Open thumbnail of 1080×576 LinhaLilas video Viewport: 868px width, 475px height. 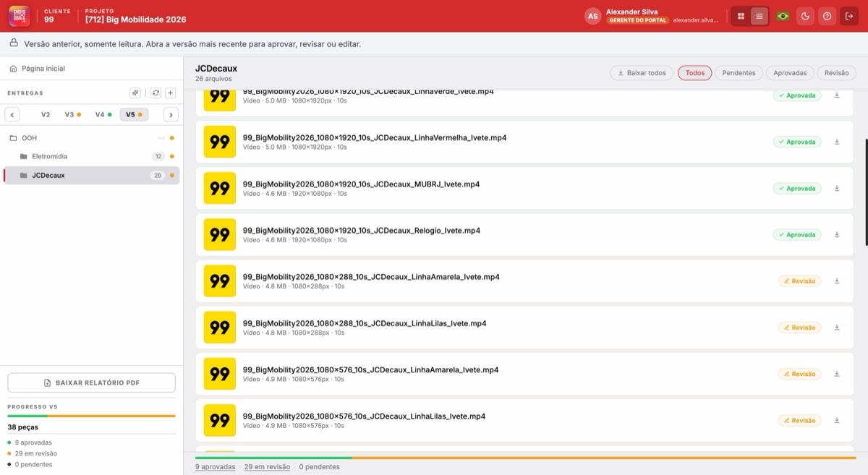point(220,420)
